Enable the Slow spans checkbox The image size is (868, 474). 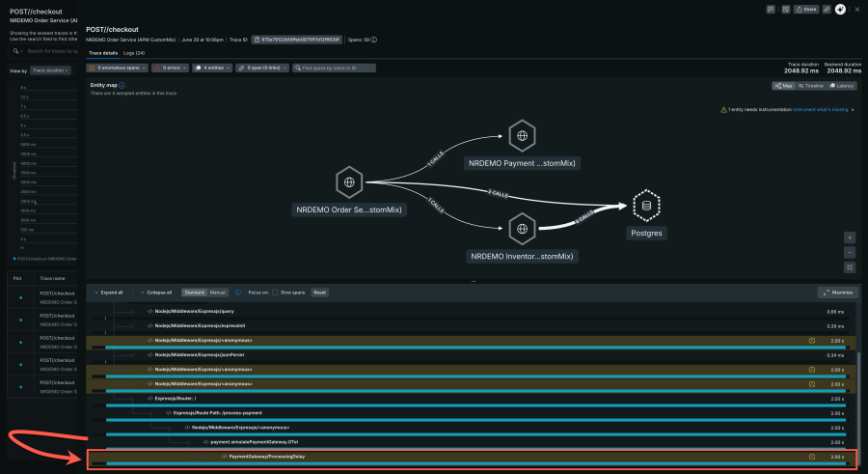[x=275, y=293]
